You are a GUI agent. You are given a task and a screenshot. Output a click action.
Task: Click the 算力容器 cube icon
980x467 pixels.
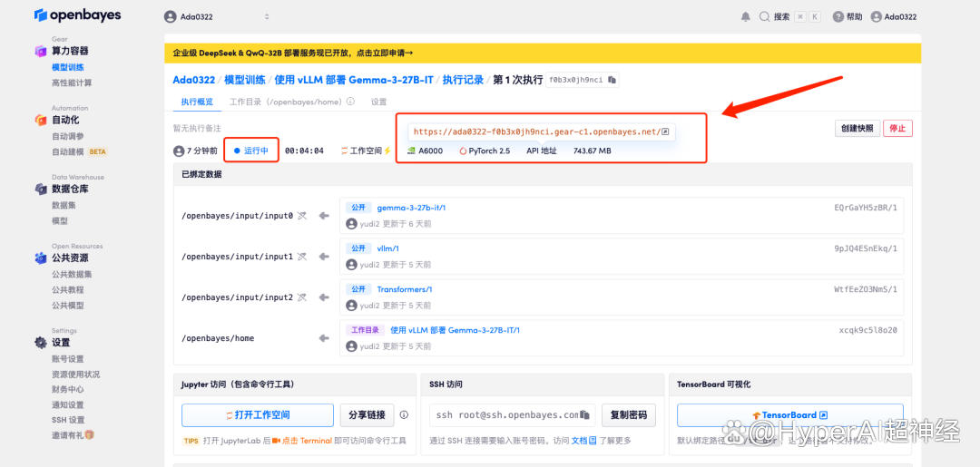point(41,51)
